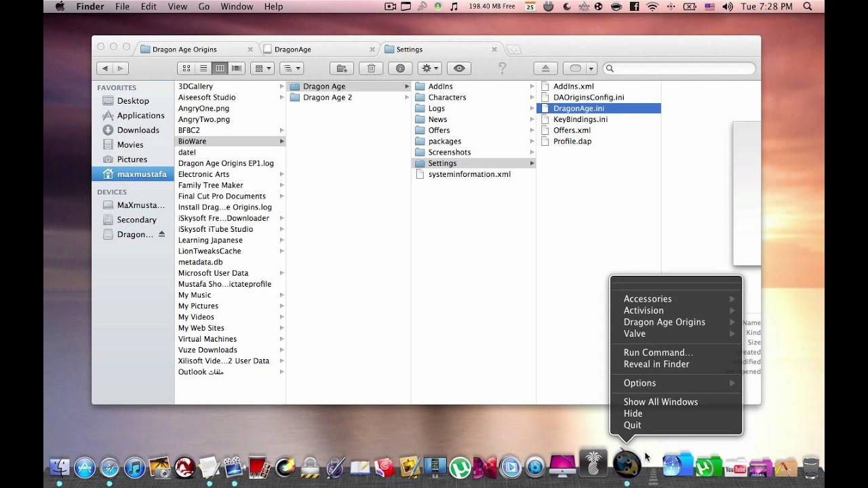868x488 pixels.
Task: Switch Finder to list view
Action: (x=203, y=68)
